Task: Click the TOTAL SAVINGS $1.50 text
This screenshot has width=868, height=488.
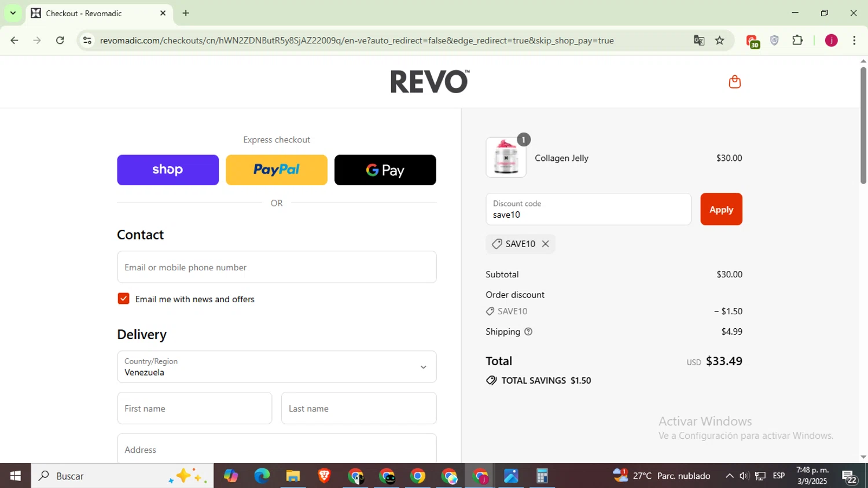Action: pos(546,380)
